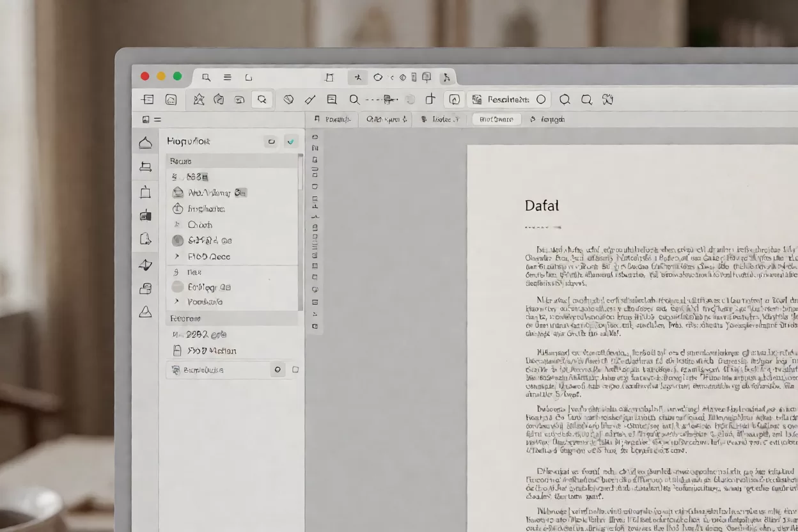Click the plus-square icon in the toolbar

[x=430, y=99]
